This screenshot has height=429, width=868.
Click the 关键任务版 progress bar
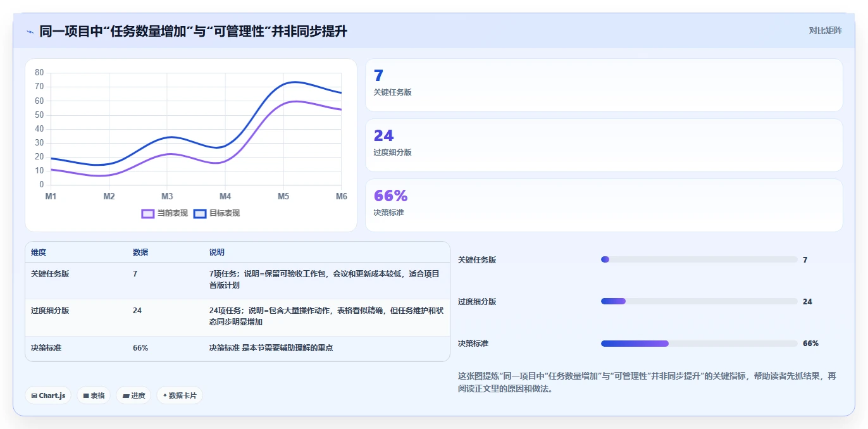coord(699,259)
